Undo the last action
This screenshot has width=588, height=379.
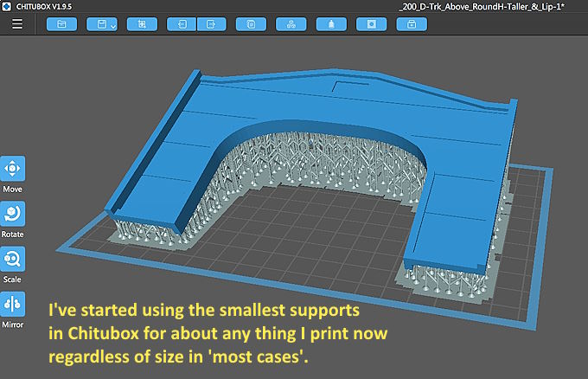pos(182,24)
